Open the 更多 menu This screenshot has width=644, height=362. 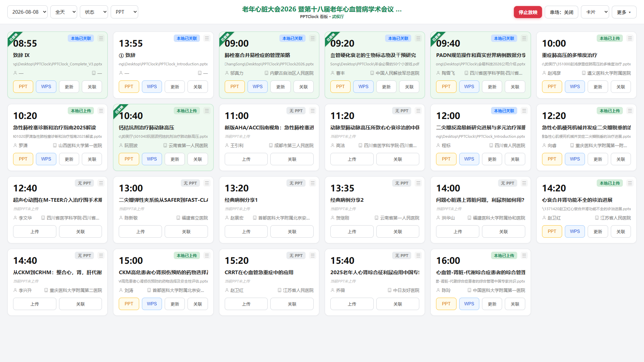pyautogui.click(x=624, y=12)
